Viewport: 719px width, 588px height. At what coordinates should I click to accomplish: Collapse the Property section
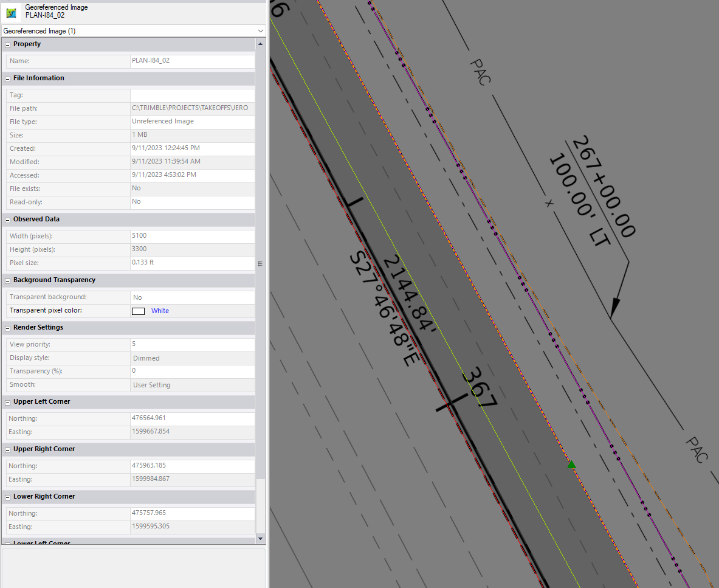pos(7,45)
